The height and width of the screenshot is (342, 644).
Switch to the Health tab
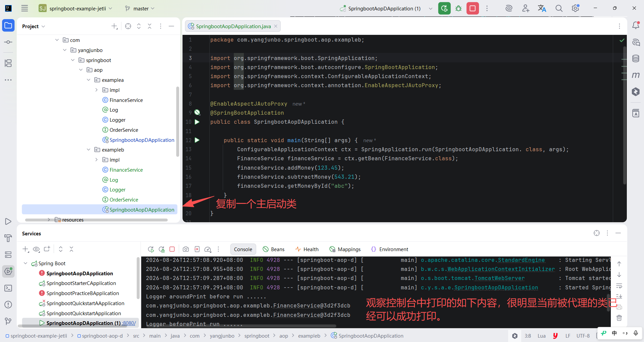click(x=307, y=249)
